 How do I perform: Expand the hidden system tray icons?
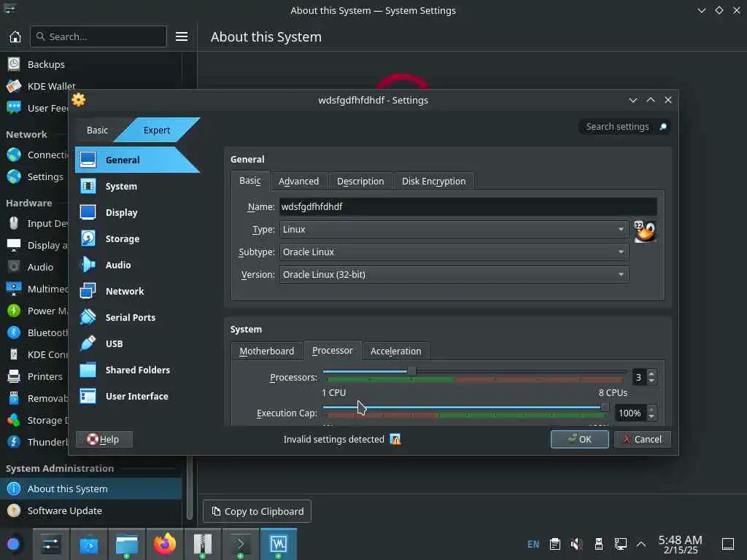coord(641,544)
